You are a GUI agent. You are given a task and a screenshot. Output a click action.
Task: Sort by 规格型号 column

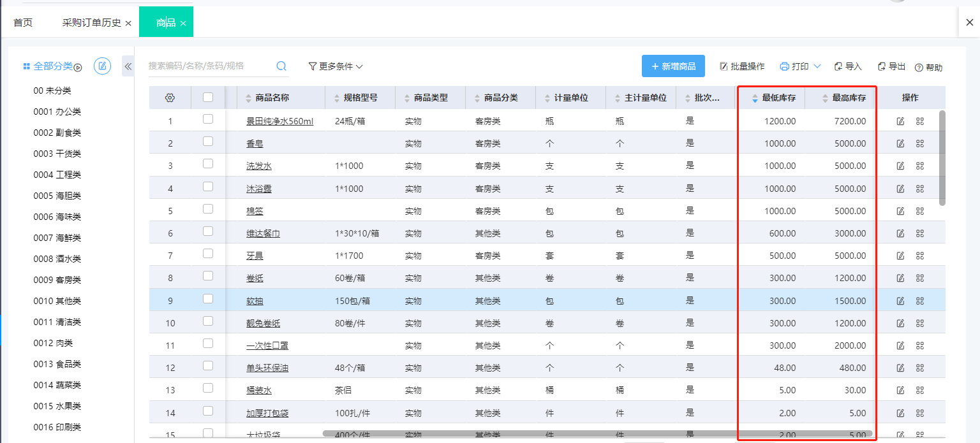(x=338, y=98)
